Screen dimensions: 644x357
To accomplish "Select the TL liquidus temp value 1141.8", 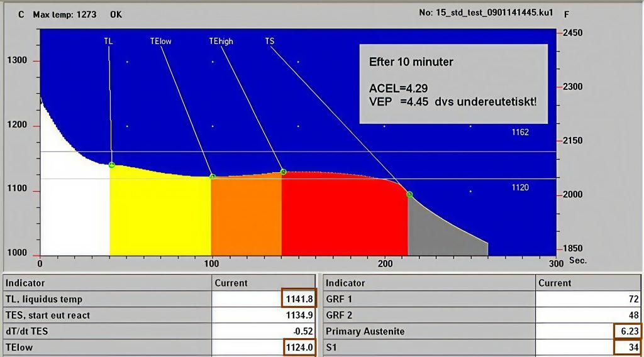I will point(298,299).
